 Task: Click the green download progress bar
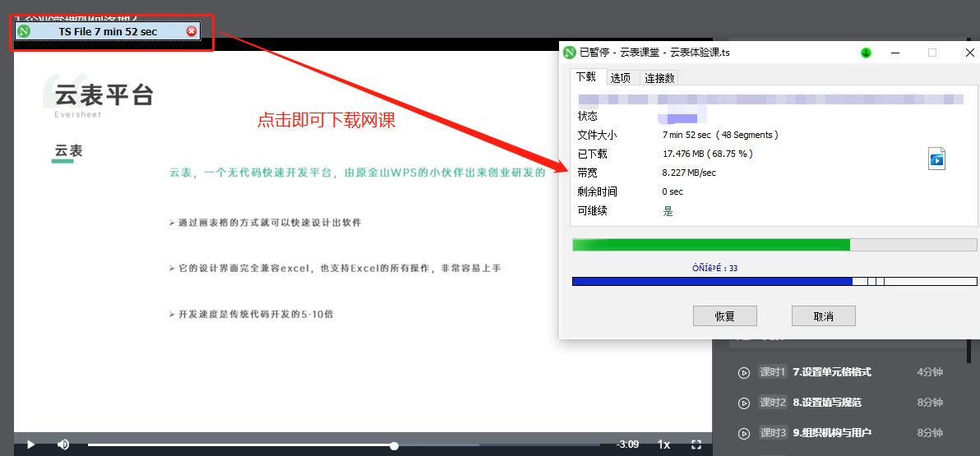(x=774, y=245)
